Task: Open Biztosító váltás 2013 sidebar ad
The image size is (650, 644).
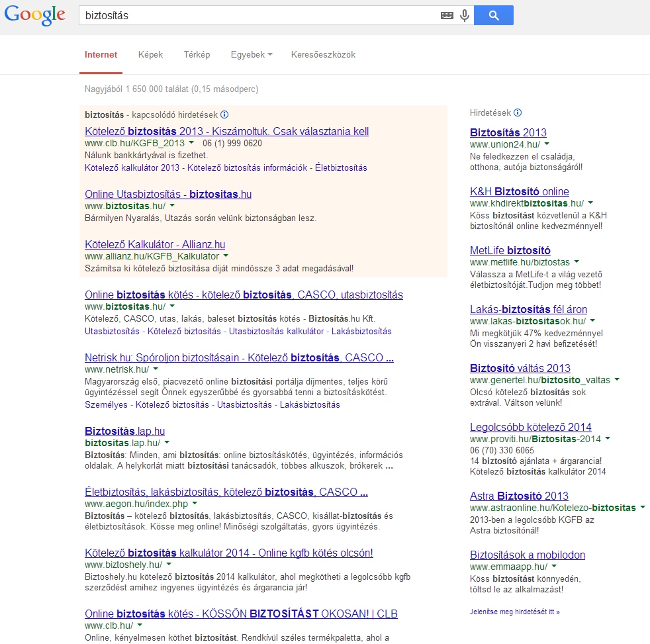Action: (520, 368)
